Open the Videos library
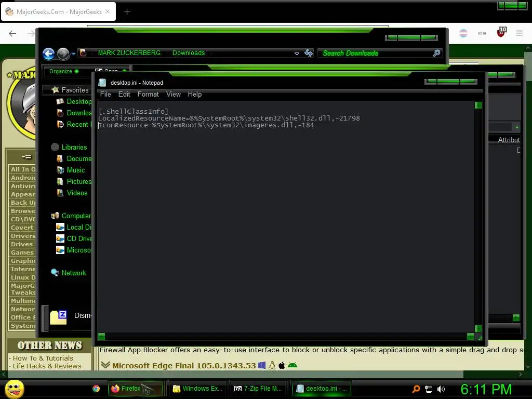The height and width of the screenshot is (399, 532). click(x=77, y=193)
